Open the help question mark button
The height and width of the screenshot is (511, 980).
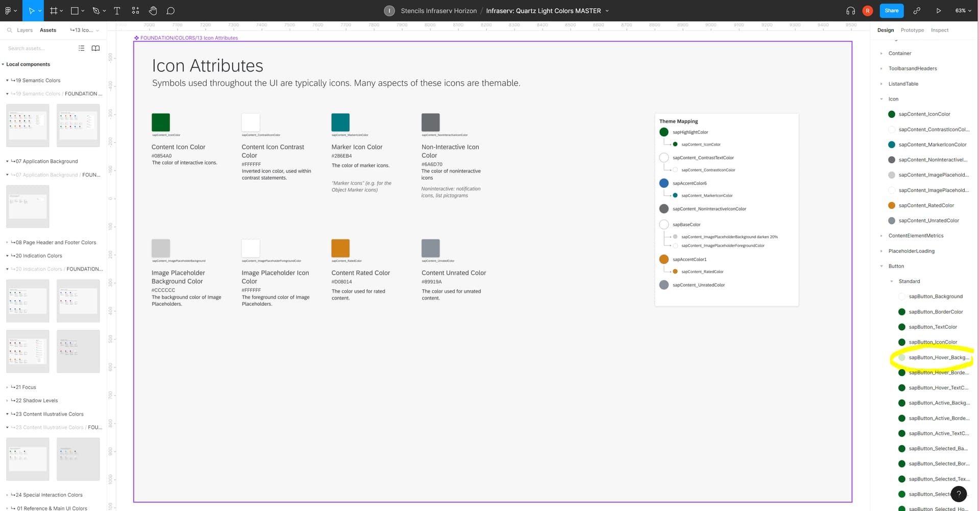(x=959, y=494)
